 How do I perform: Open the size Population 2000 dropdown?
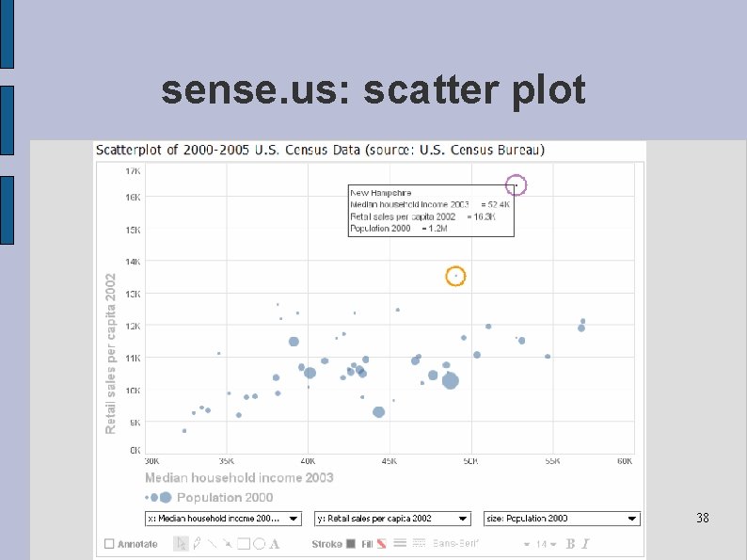(x=562, y=518)
